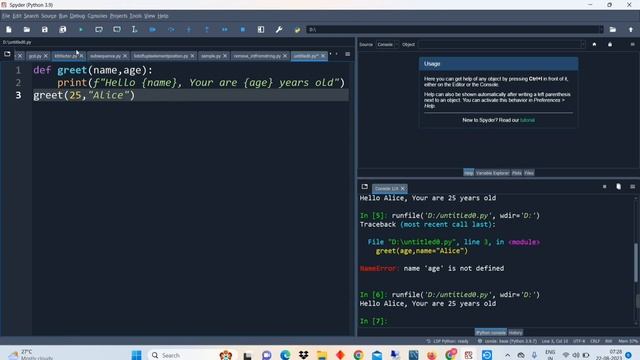
Task: Switch to the Files tab
Action: (x=529, y=173)
